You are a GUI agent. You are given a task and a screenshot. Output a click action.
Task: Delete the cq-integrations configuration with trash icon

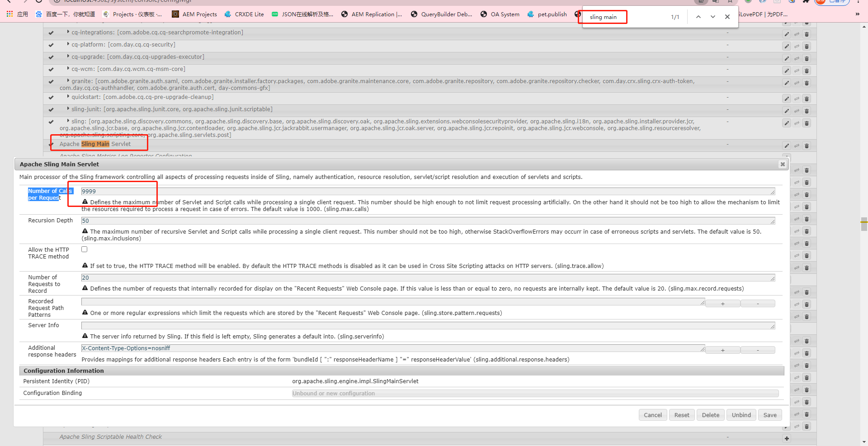pos(807,34)
